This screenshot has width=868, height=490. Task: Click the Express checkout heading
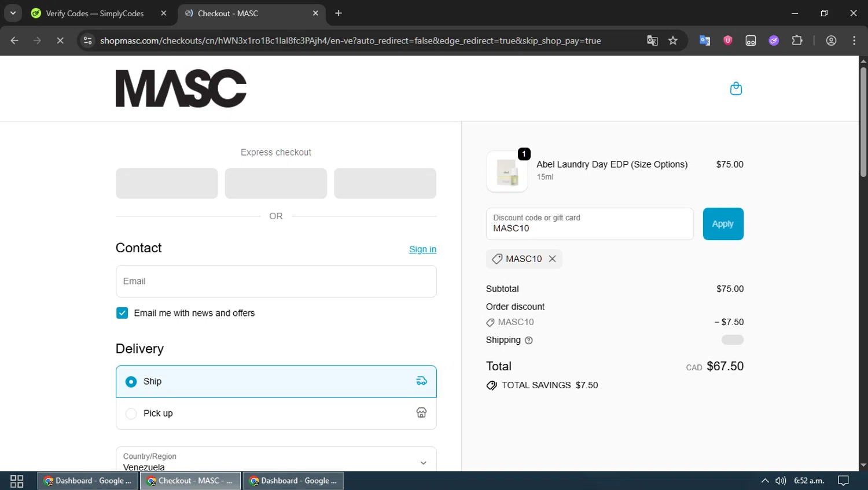276,152
